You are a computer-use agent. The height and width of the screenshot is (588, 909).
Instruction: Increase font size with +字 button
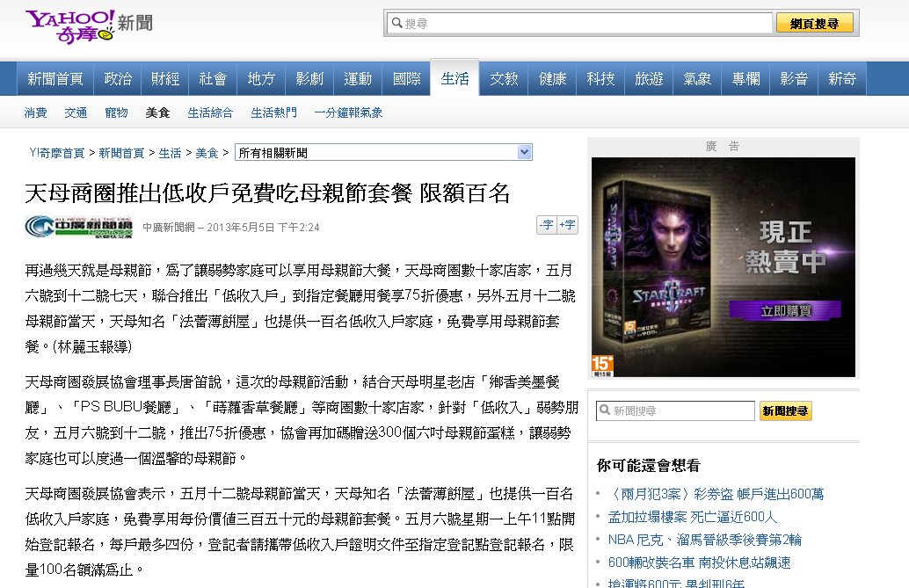[568, 225]
